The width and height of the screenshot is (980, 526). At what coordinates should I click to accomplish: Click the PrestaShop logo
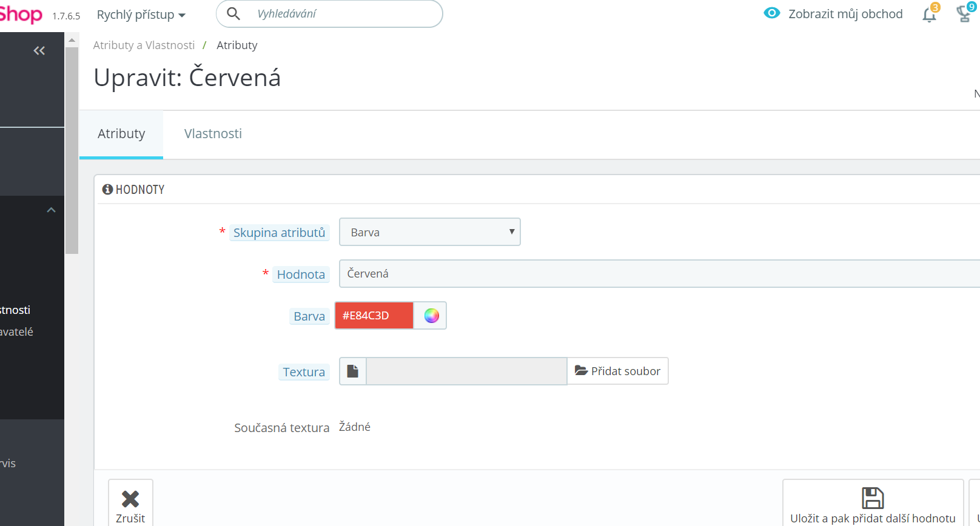21,15
